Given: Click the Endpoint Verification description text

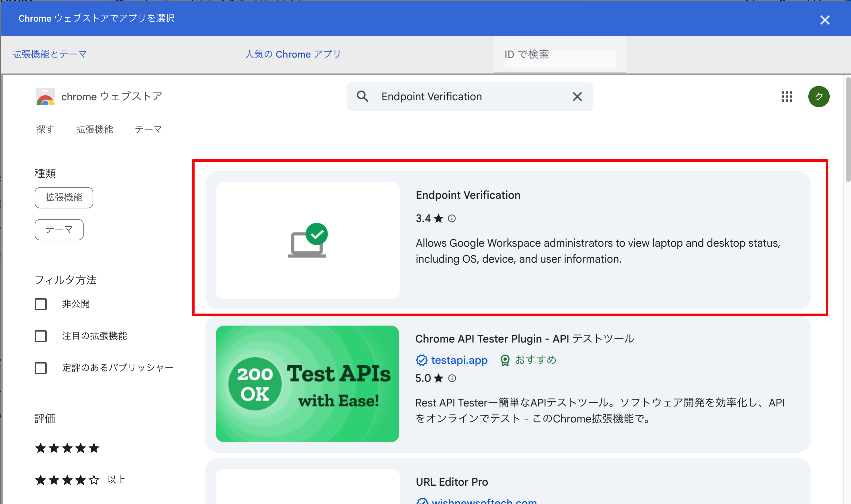Looking at the screenshot, I should (598, 251).
